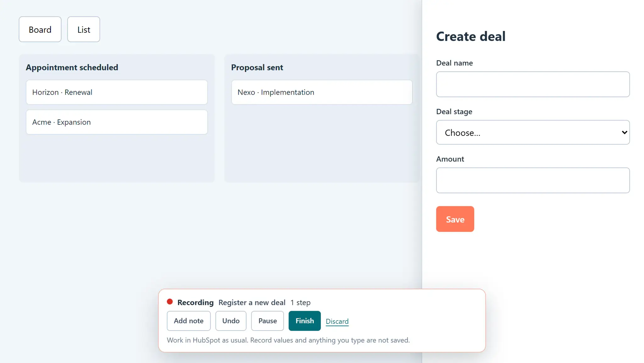This screenshot has width=644, height=363.
Task: Open the Horizon · Renewal deal card
Action: click(x=117, y=92)
